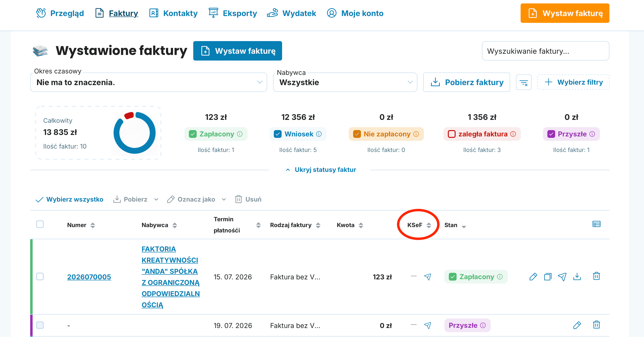Click the Pobierz faktury button
The width and height of the screenshot is (644, 337).
tap(467, 82)
